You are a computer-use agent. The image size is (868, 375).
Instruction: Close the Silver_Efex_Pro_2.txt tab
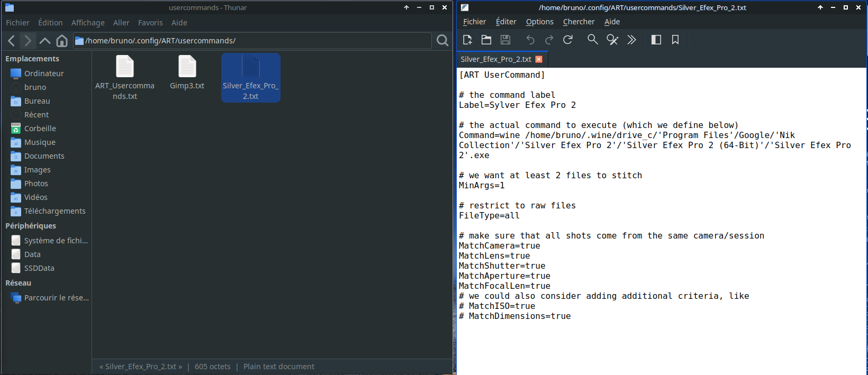tap(539, 59)
